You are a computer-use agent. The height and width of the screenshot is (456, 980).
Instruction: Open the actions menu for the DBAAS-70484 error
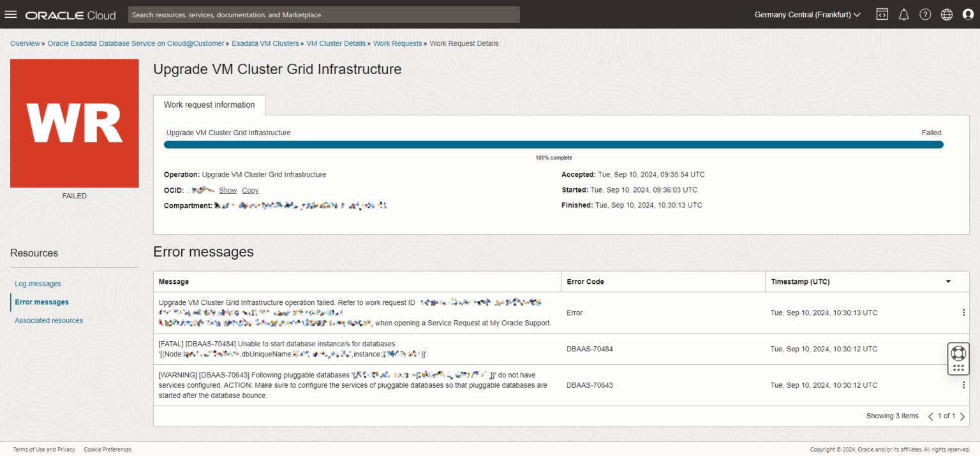click(963, 348)
